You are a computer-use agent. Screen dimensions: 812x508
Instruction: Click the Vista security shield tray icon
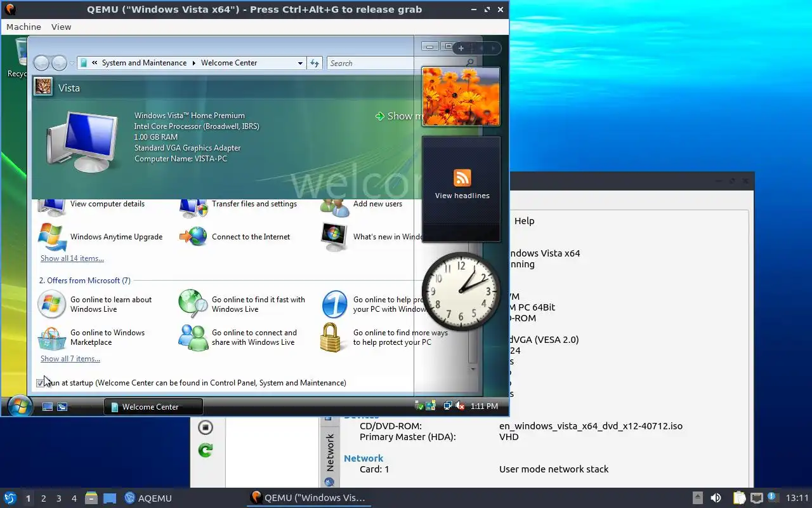click(419, 406)
